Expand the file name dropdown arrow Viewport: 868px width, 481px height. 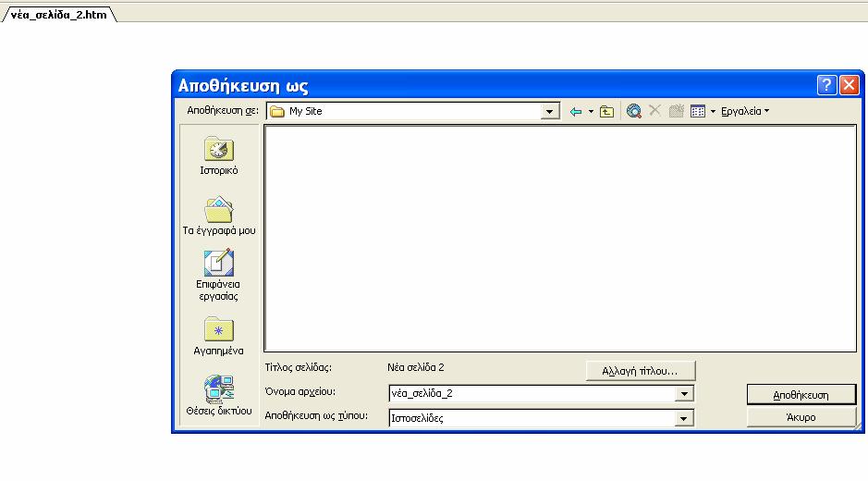point(684,393)
